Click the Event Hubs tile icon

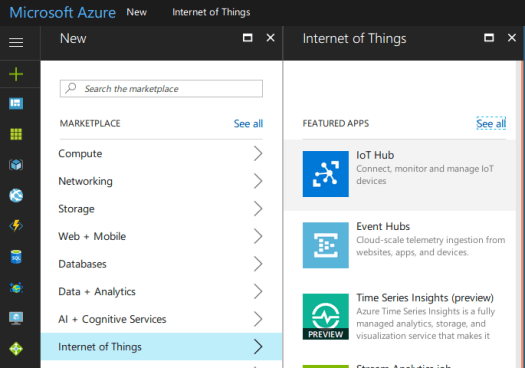[325, 245]
